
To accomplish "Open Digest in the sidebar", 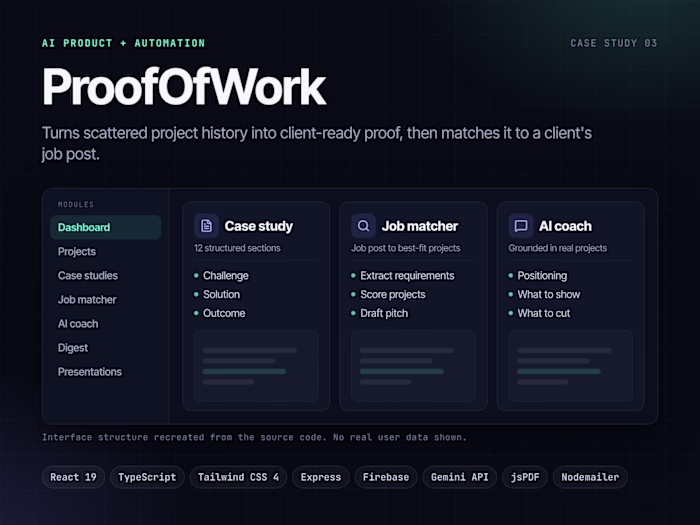I will 73,348.
